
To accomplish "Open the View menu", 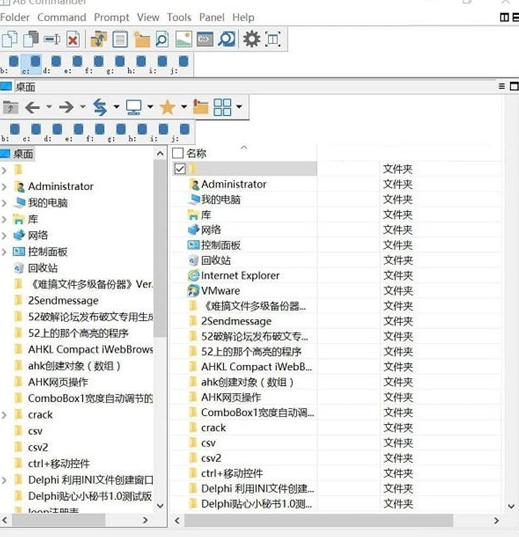I will pos(148,17).
